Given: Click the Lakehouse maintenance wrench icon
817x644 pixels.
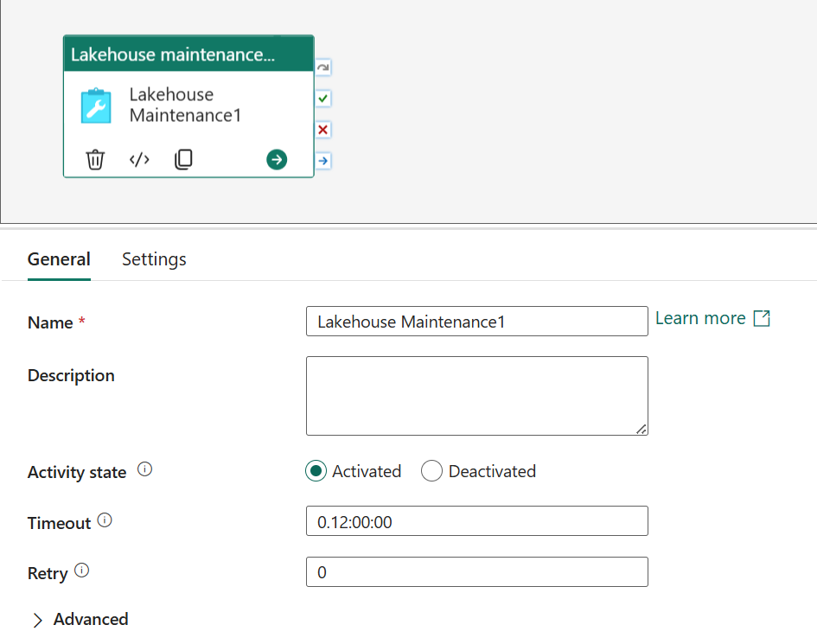Looking at the screenshot, I should coord(96,105).
